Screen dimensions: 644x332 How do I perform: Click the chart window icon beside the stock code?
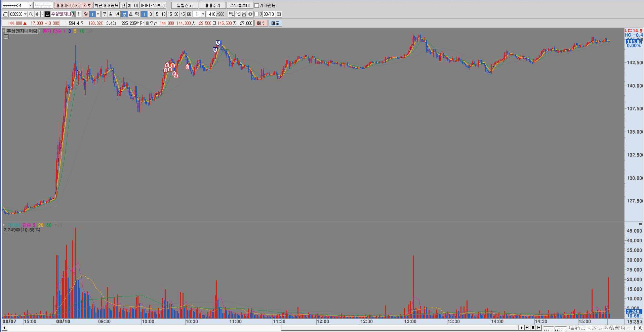click(x=5, y=14)
